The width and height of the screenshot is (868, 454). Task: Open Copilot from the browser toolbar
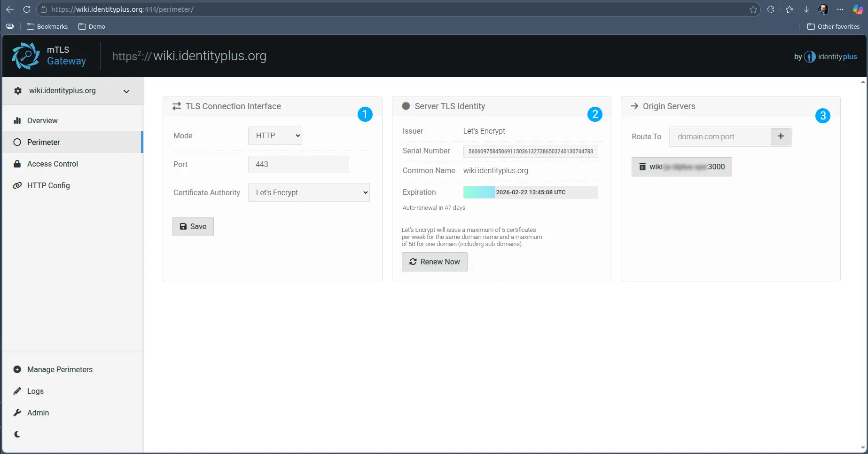(x=858, y=9)
